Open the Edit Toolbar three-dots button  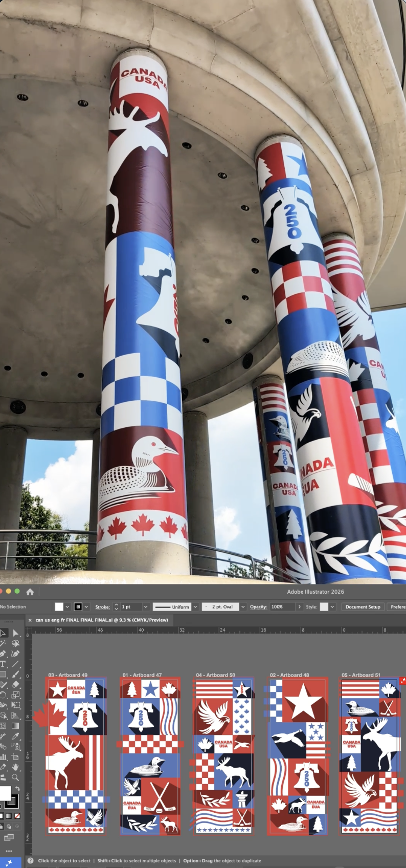tap(9, 851)
